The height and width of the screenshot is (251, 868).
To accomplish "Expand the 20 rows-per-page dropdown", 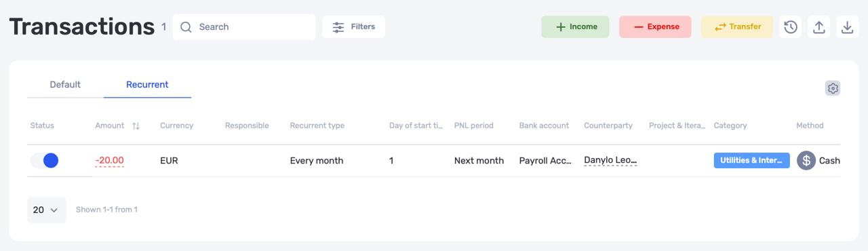I will [46, 210].
